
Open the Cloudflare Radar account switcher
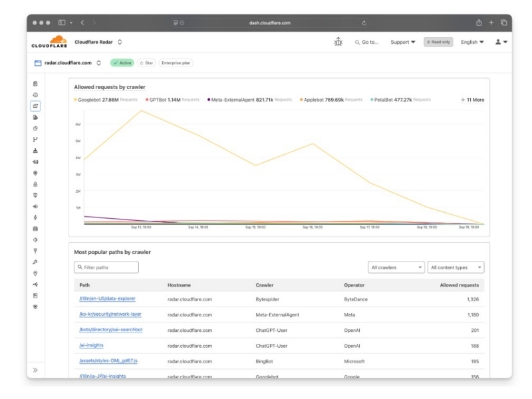point(120,42)
